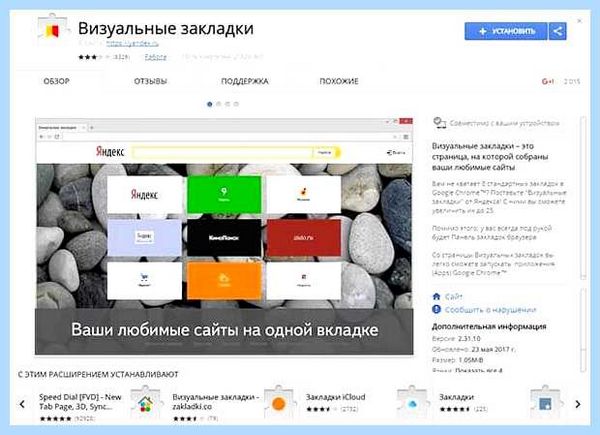Click the last puzzle icon in related row
Viewport: 600px width, 435px height.
pyautogui.click(x=545, y=403)
